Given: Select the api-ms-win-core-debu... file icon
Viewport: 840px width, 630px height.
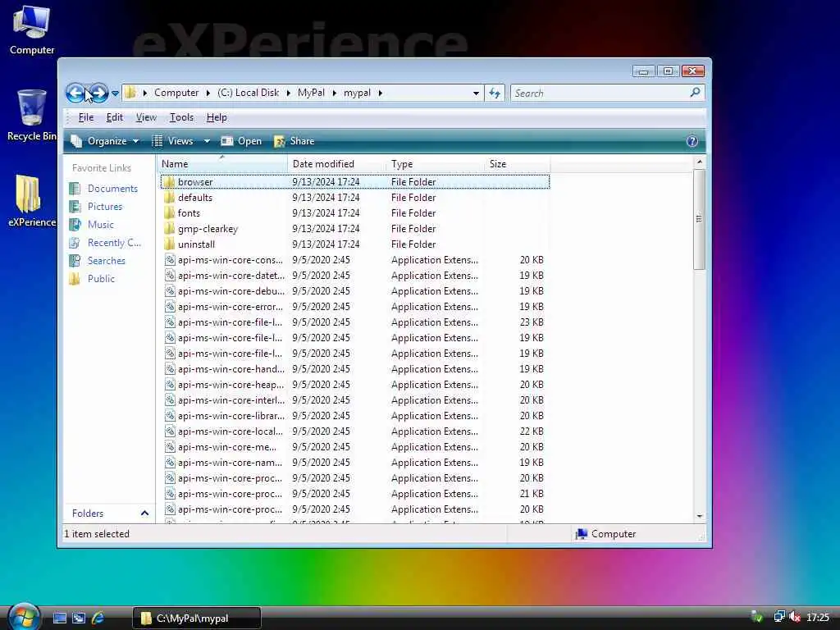Looking at the screenshot, I should pyautogui.click(x=170, y=291).
